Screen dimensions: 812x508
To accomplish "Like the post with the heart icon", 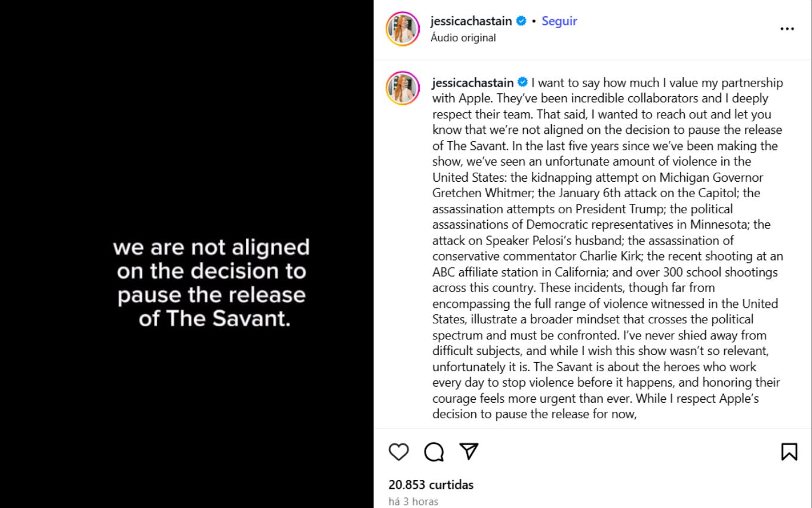I will tap(399, 452).
